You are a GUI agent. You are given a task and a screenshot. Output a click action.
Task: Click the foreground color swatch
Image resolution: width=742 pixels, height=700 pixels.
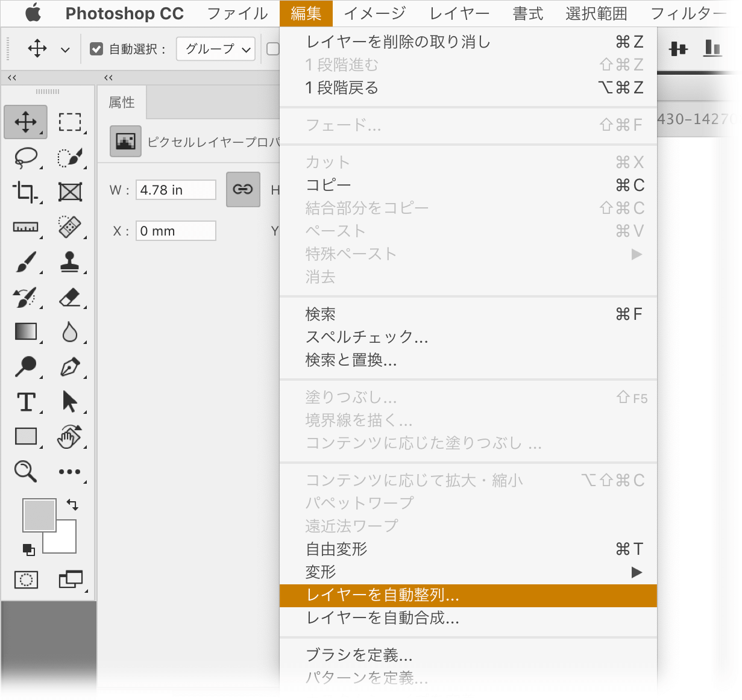39,514
